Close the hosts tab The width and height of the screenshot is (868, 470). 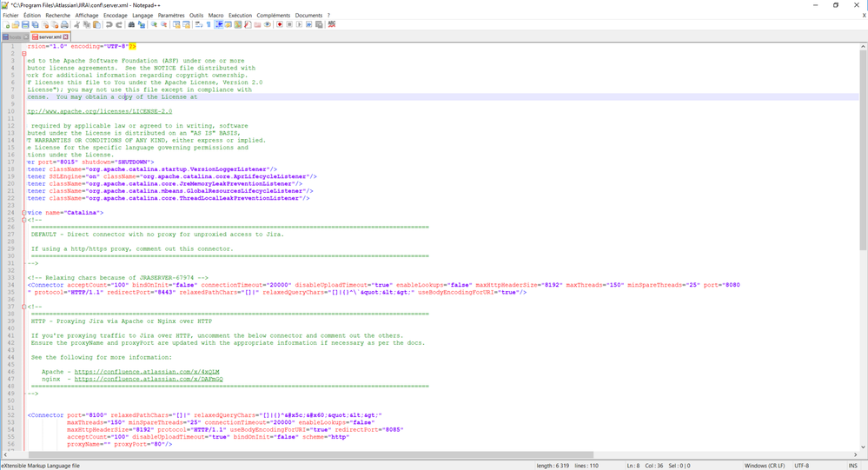(x=26, y=37)
